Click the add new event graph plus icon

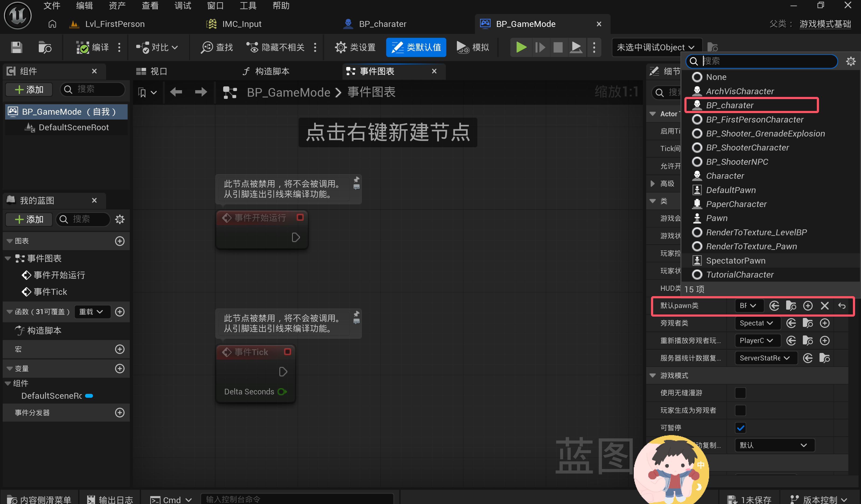(120, 241)
